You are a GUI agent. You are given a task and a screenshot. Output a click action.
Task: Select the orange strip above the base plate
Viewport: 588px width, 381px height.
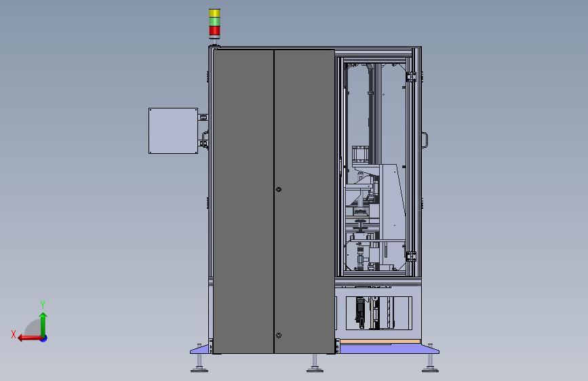click(x=380, y=342)
